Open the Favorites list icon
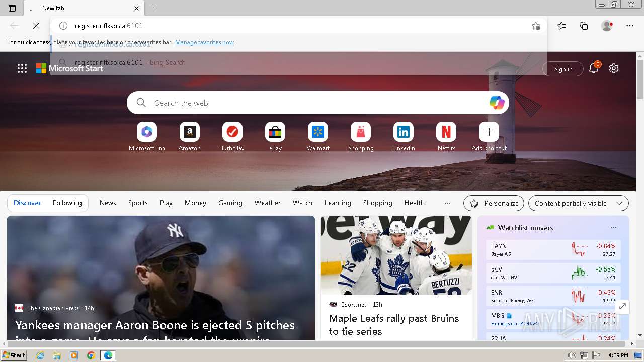 561,26
